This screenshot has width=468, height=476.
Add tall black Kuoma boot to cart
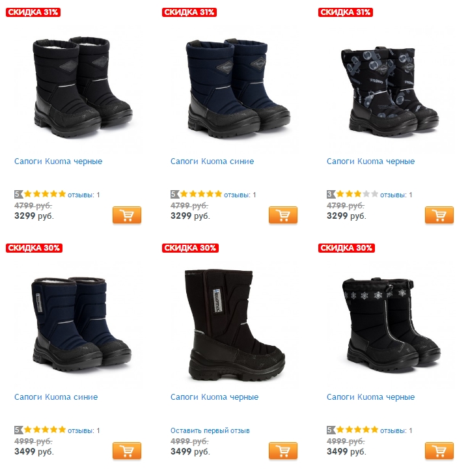tap(283, 451)
